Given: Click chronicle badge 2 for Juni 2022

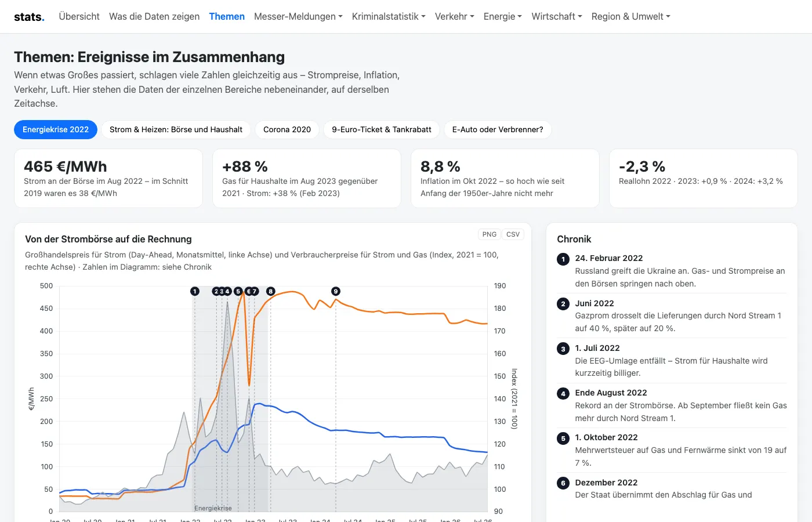Looking at the screenshot, I should click(563, 304).
